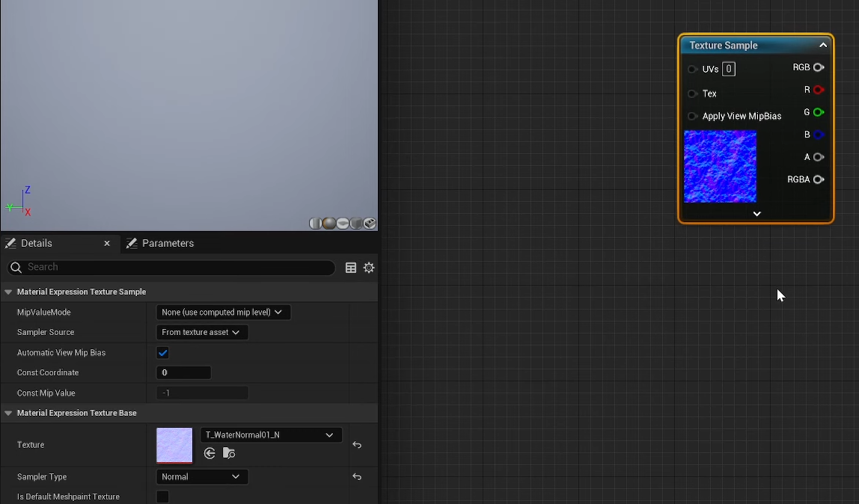Screen dimensions: 859x504
Task: Click the Sampler Type property label
Action: [42, 476]
